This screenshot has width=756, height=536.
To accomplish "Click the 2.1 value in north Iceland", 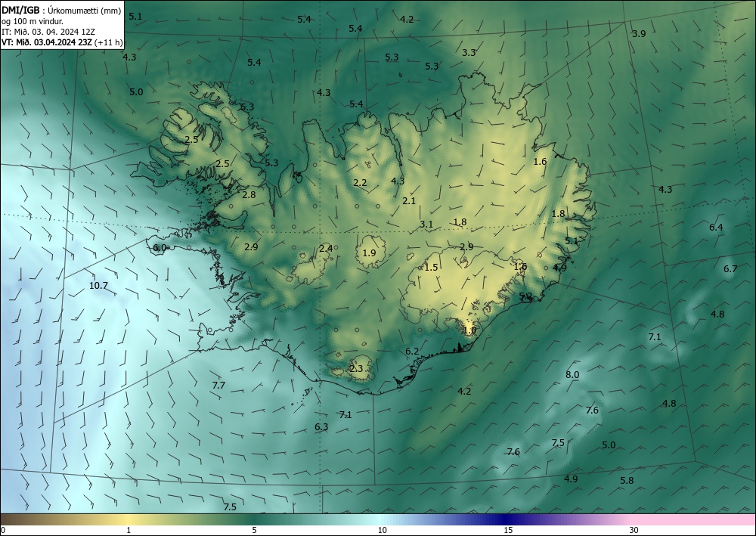I will point(409,201).
